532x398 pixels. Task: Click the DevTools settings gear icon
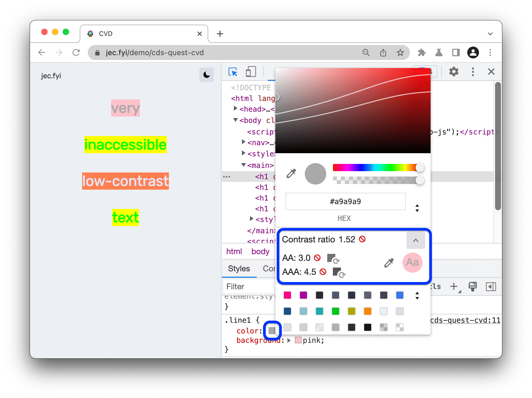tap(454, 72)
